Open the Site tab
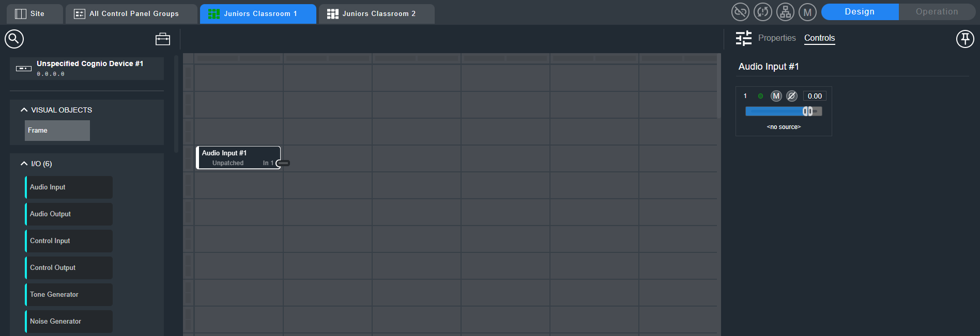980x336 pixels. (x=35, y=14)
